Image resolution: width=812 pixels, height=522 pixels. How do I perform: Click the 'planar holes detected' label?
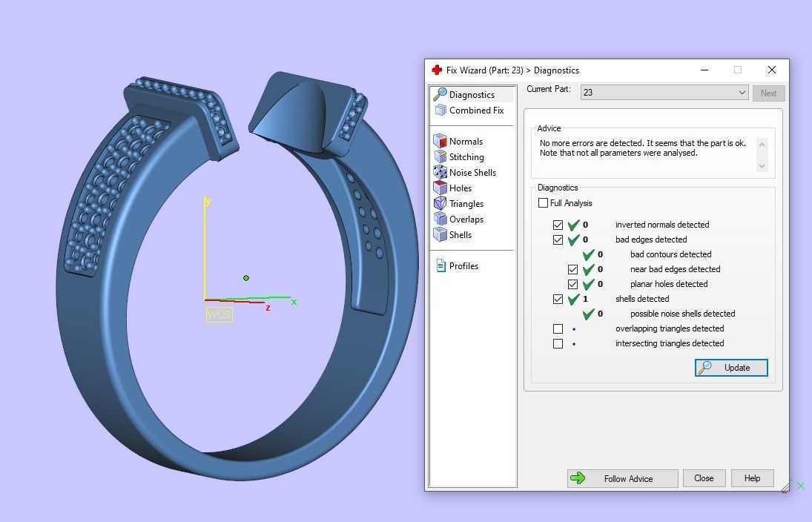point(669,284)
